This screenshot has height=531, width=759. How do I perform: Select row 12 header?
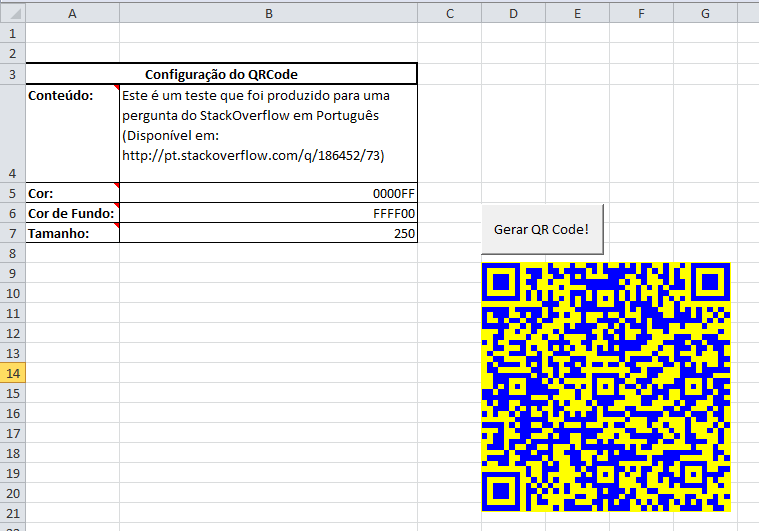click(13, 333)
